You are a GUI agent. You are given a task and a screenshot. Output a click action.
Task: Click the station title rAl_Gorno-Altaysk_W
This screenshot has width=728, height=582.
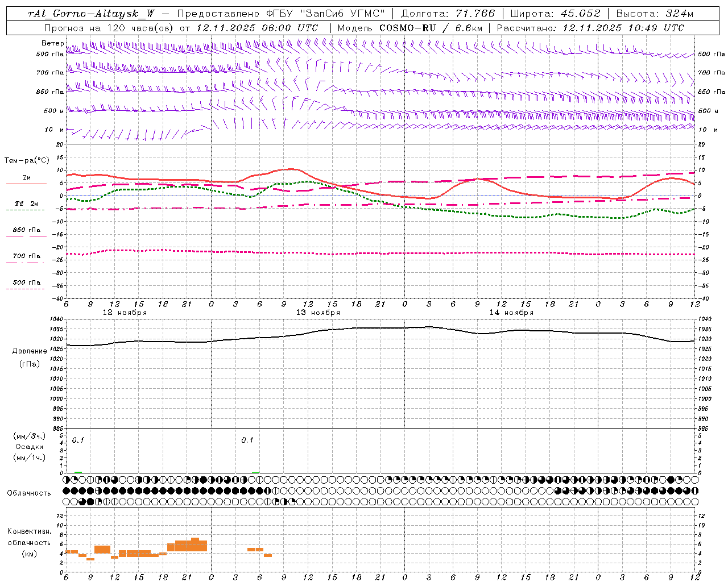92,14
